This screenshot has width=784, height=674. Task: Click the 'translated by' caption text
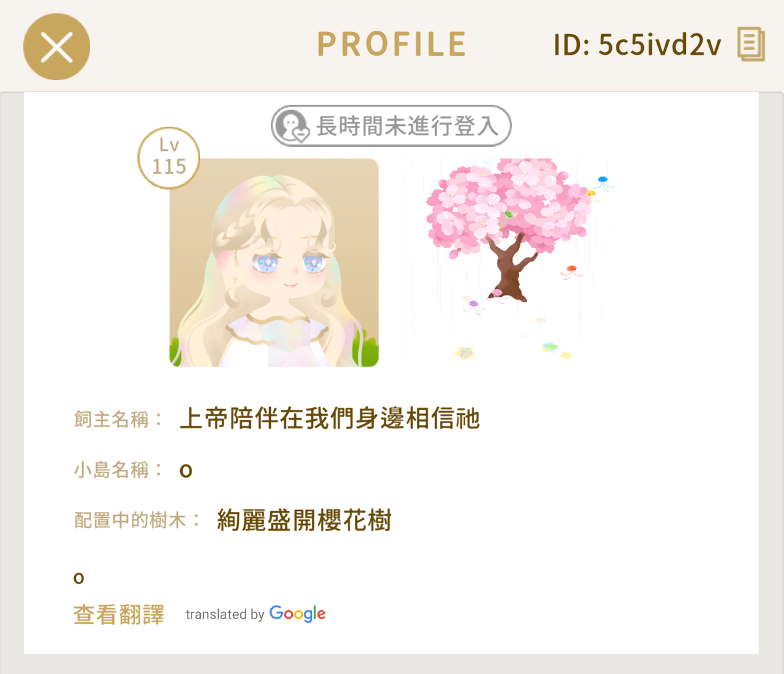pos(224,615)
